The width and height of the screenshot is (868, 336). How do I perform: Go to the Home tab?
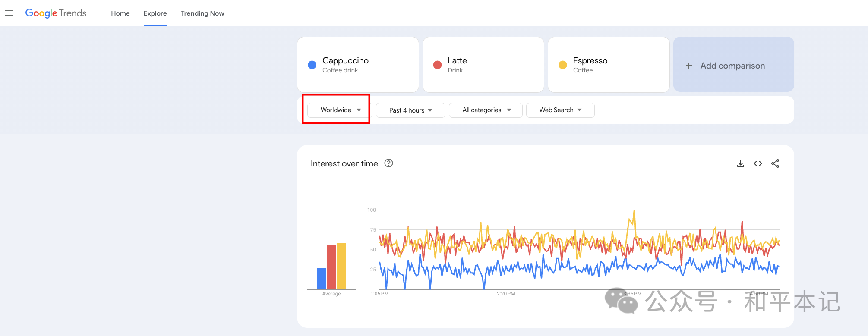click(120, 13)
